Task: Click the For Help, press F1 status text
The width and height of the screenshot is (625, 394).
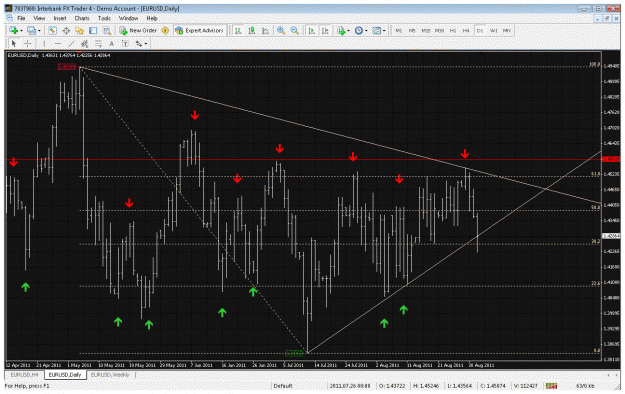Action: [x=27, y=386]
